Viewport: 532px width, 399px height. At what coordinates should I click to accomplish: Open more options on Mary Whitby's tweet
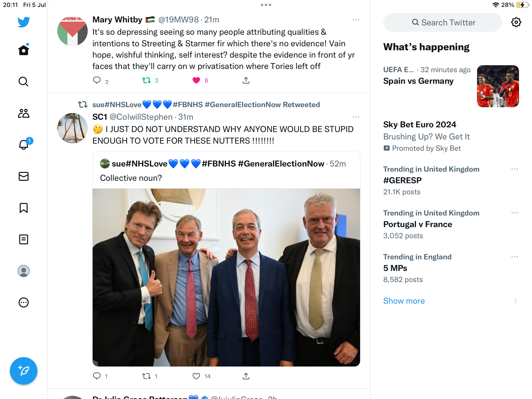[356, 20]
